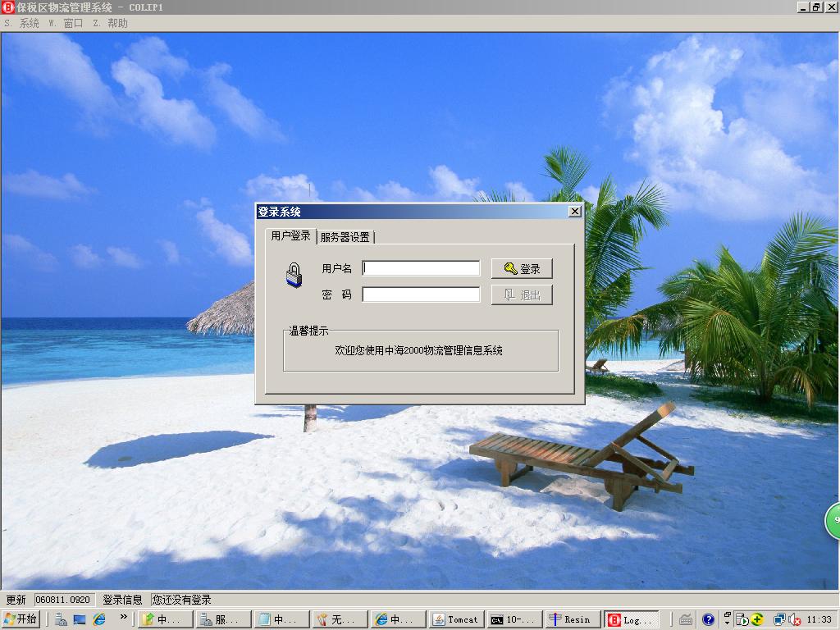Click the green circle at right screen edge

tap(833, 521)
